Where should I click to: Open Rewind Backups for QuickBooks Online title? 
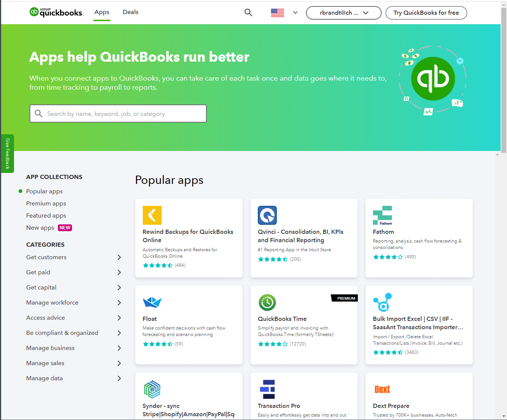(188, 236)
